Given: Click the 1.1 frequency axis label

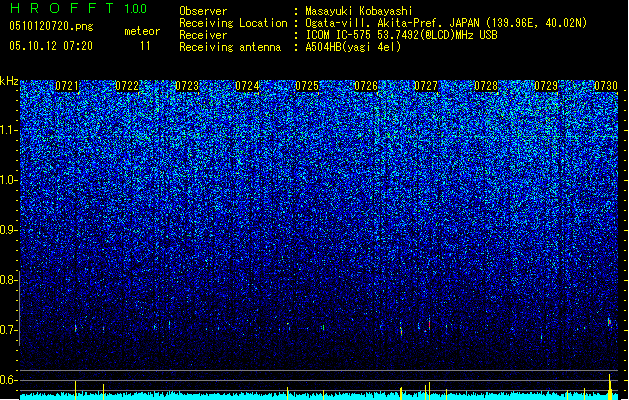Looking at the screenshot, I should pyautogui.click(x=9, y=130).
